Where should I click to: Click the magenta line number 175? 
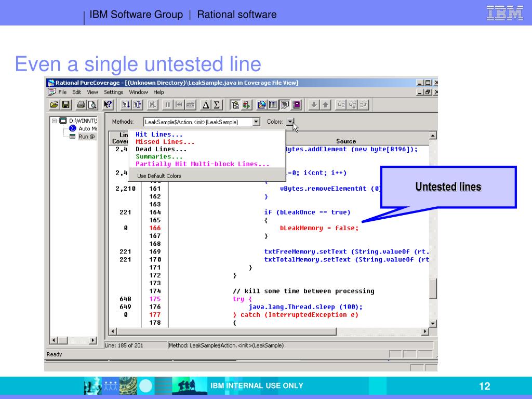155,299
